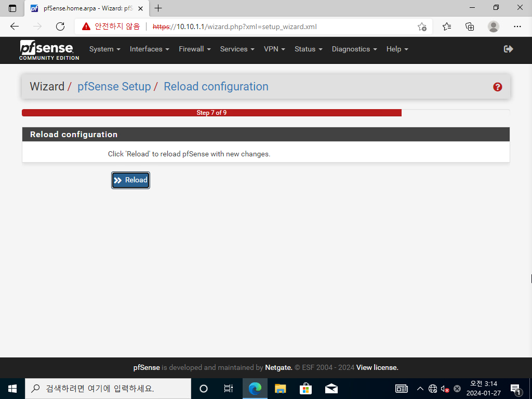The width and height of the screenshot is (532, 399).
Task: Click the 'Click Reload to reload pfSense' text
Action: click(189, 154)
